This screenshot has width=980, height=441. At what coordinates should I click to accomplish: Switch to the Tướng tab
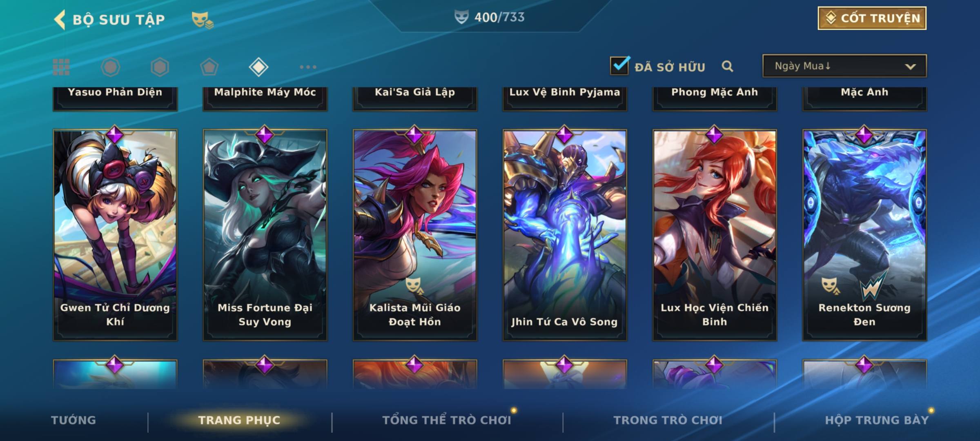click(73, 420)
